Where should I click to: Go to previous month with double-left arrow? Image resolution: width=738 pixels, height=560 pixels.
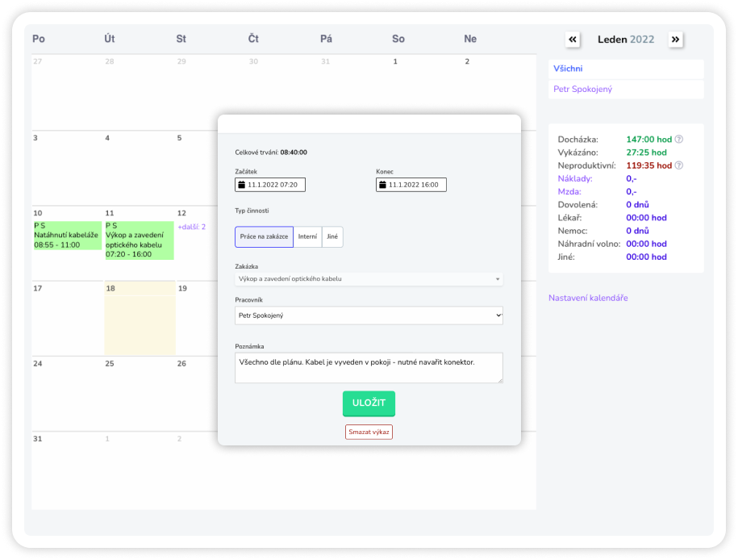[x=573, y=40]
